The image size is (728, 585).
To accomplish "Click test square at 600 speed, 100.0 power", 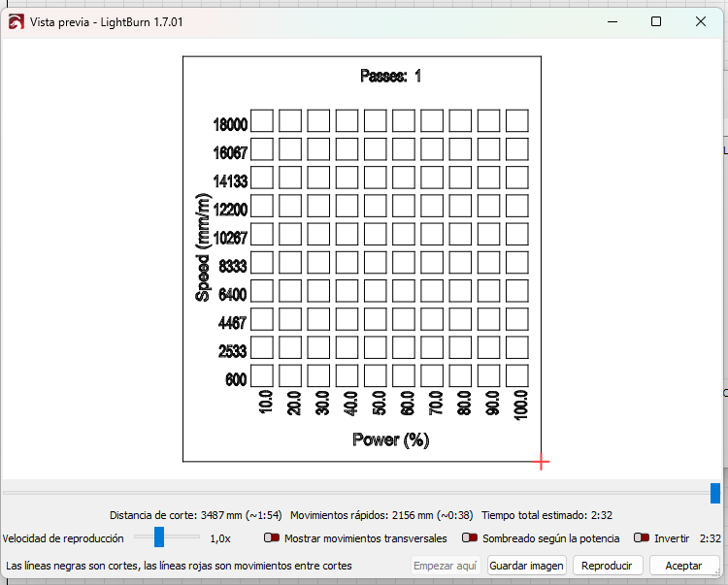I will click(x=517, y=375).
